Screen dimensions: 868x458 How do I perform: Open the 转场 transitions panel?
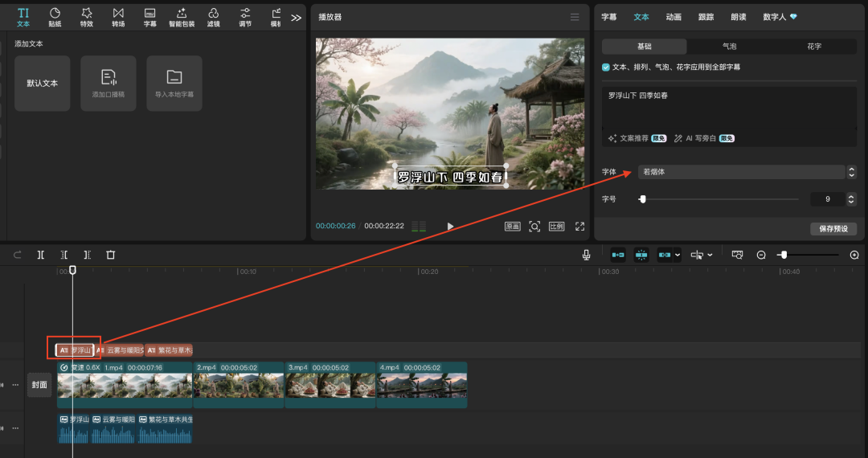118,17
